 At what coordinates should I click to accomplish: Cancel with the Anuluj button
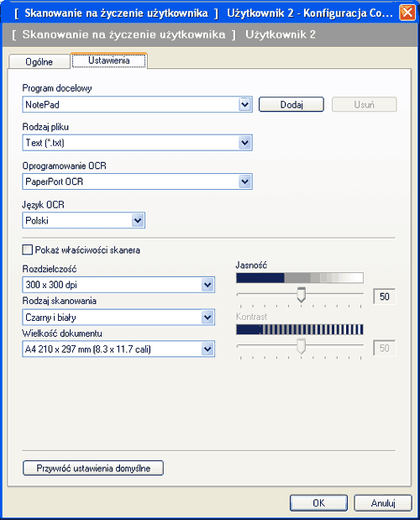[383, 503]
